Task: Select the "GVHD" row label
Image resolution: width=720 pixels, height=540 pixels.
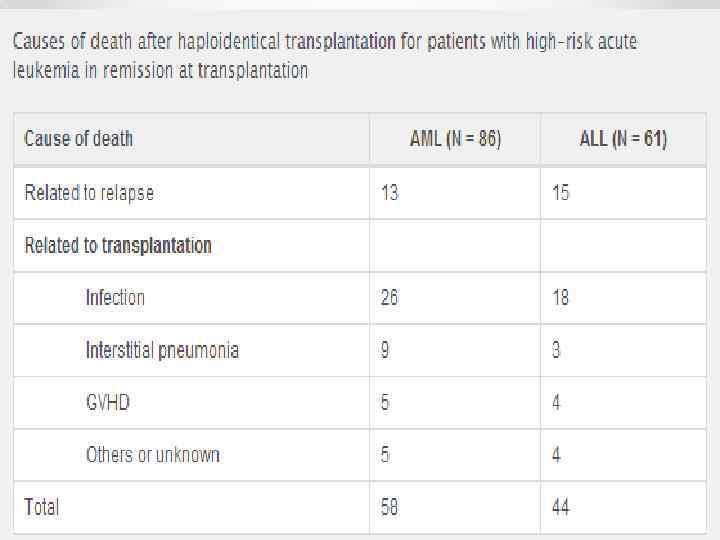Action: coord(108,402)
